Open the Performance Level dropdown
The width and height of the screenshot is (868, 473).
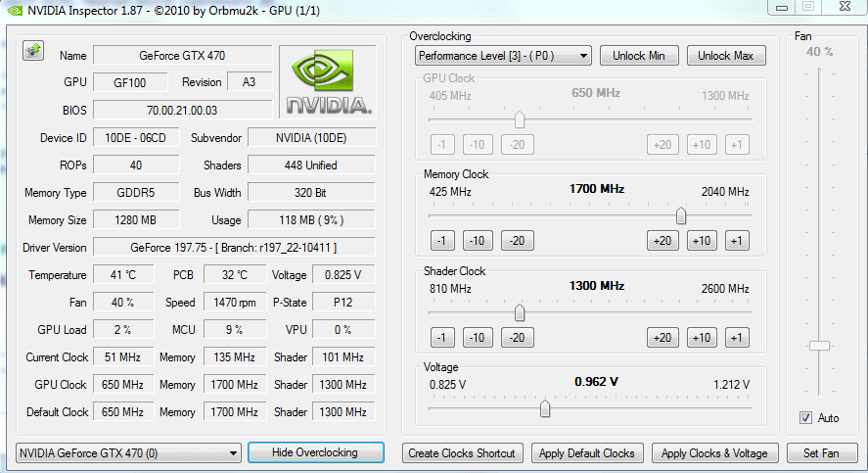point(503,56)
